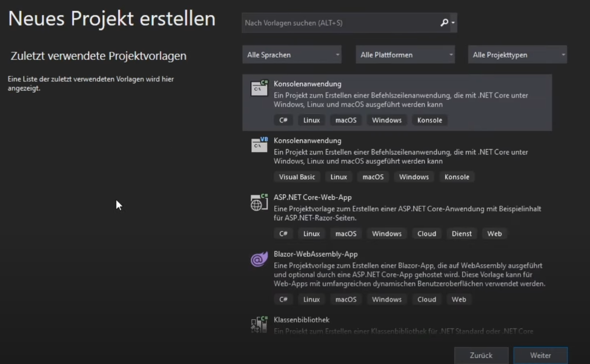Open the Alle Plattformen dropdown

[x=405, y=54]
